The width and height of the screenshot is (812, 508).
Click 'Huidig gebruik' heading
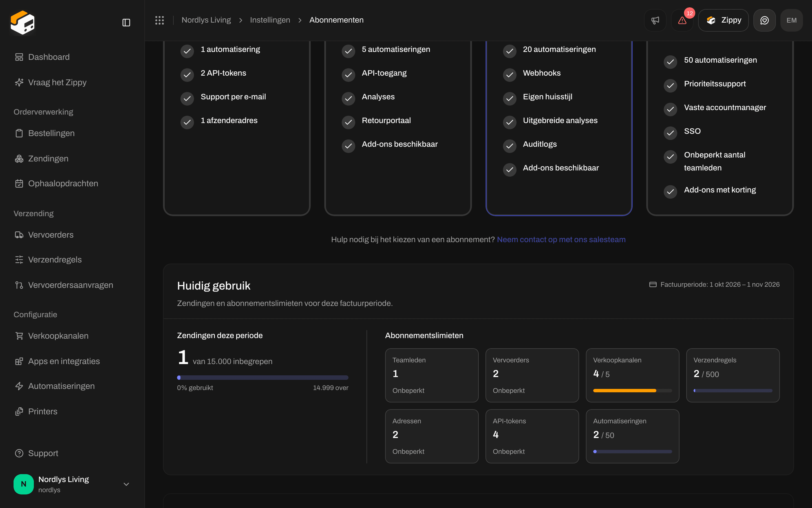coord(213,286)
